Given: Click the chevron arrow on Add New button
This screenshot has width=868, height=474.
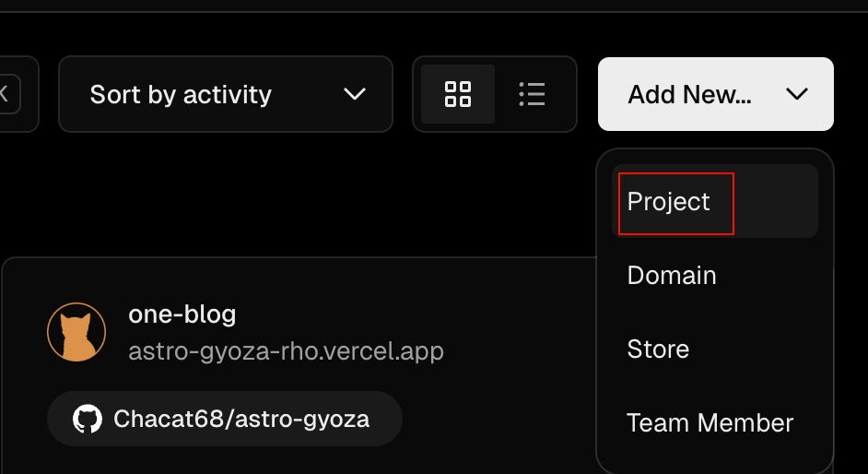Looking at the screenshot, I should (x=797, y=94).
